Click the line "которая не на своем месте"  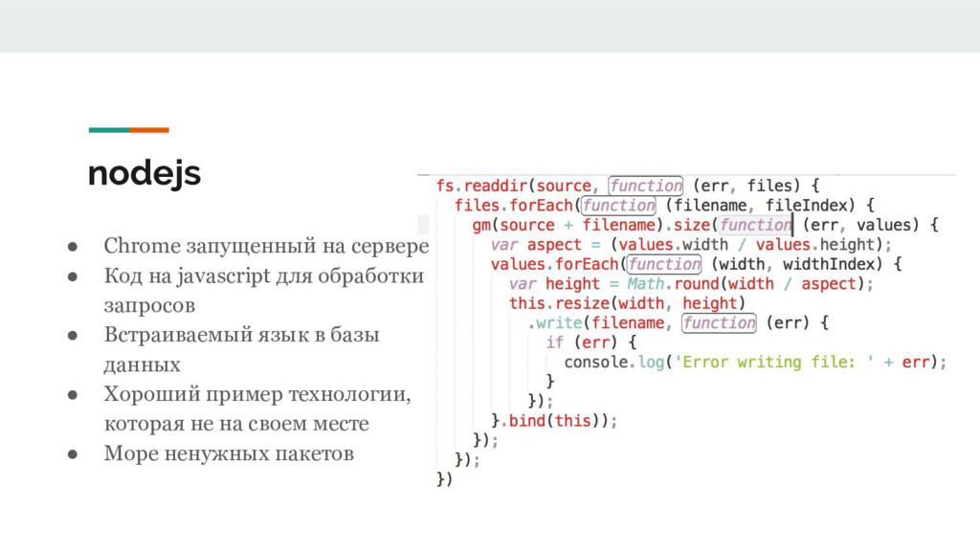tap(236, 424)
